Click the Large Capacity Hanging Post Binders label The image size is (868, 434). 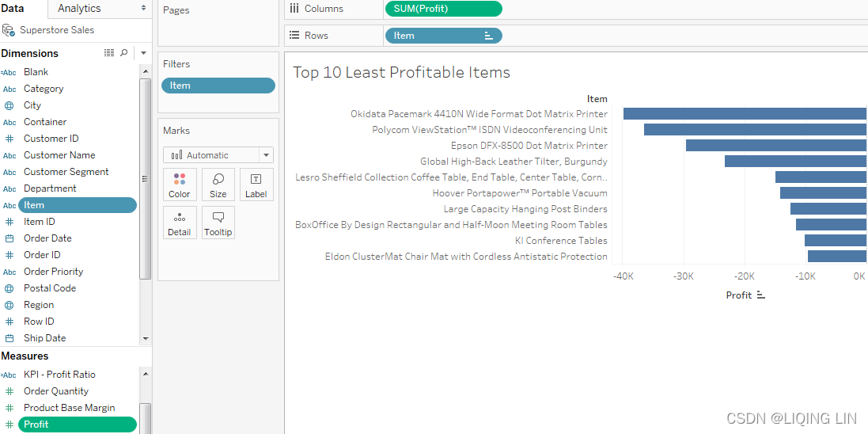click(525, 209)
